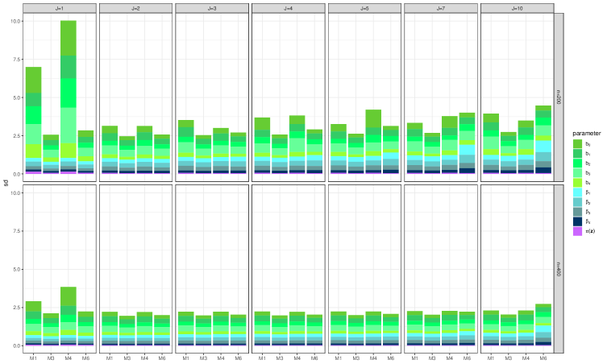This screenshot has width=607, height=364.
Task: Click the b1 legend color swatch
Action: (578, 154)
